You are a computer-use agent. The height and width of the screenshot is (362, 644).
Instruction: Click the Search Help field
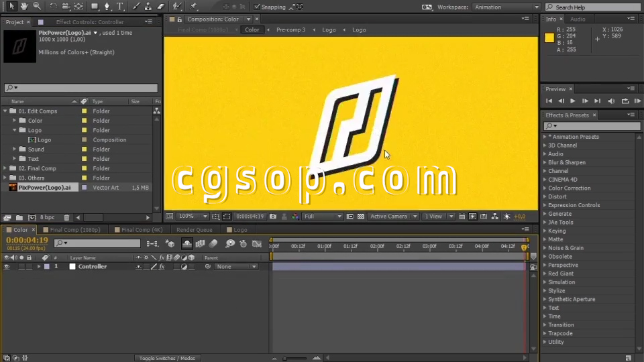click(592, 7)
